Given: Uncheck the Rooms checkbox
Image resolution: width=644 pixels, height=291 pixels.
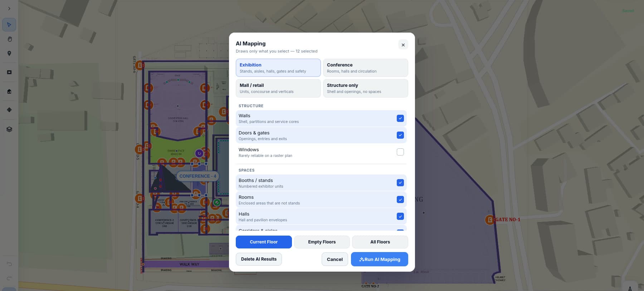Looking at the screenshot, I should pos(400,199).
